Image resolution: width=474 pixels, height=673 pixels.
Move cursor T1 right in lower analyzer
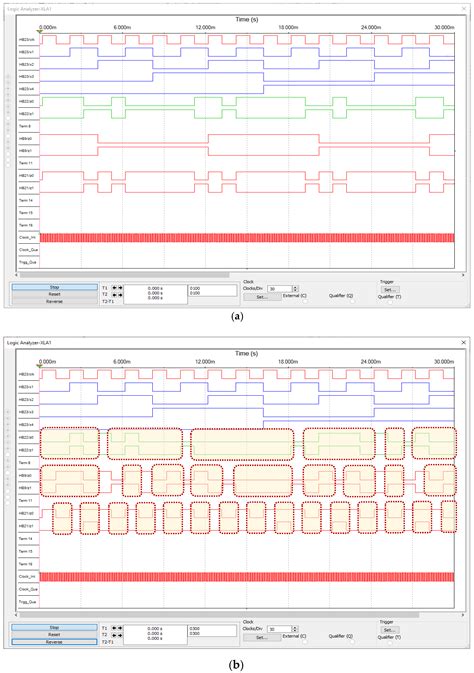[120, 628]
